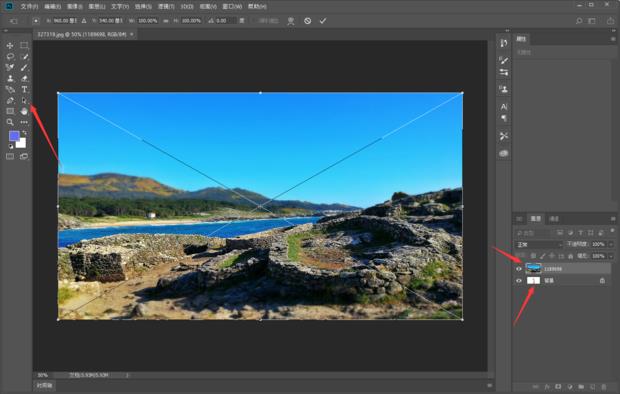Toggle layer filtering on/off switch
Viewport: 620px width, 394px height.
click(612, 231)
